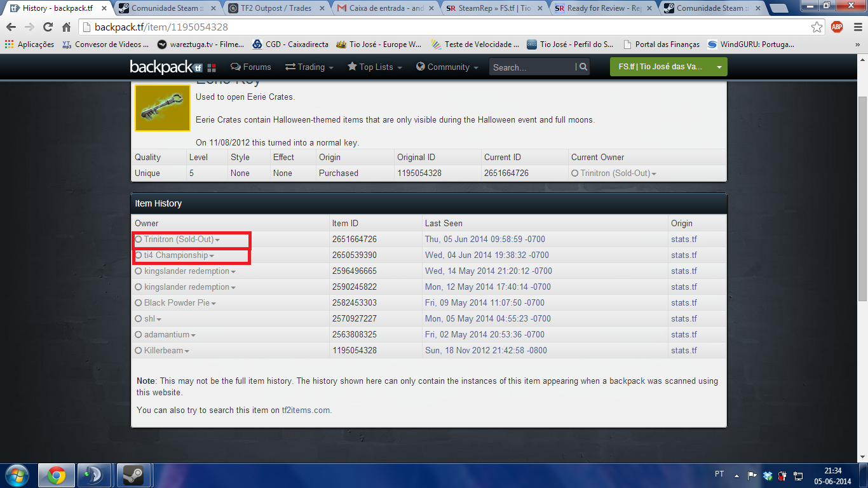Switch to the SteamRep » FS.tf tab

[x=496, y=8]
